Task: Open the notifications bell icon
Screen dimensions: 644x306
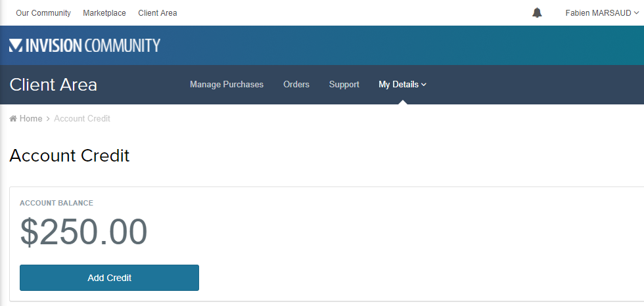Action: [x=537, y=13]
